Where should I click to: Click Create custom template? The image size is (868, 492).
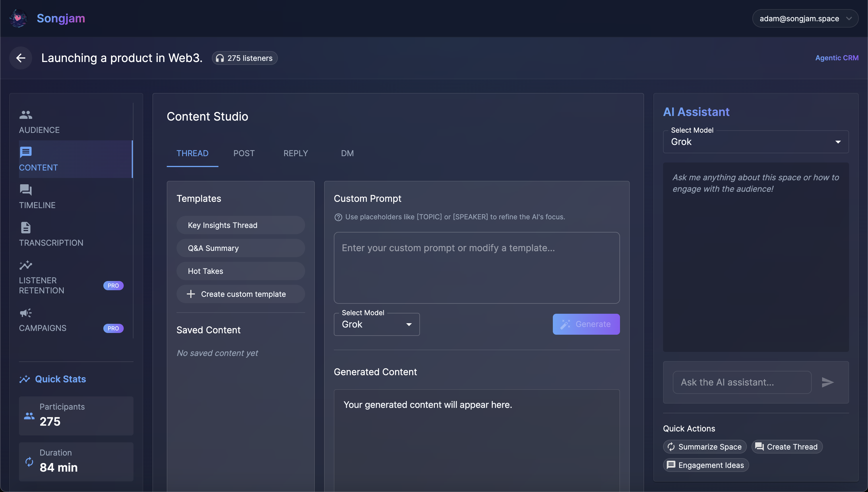(241, 294)
